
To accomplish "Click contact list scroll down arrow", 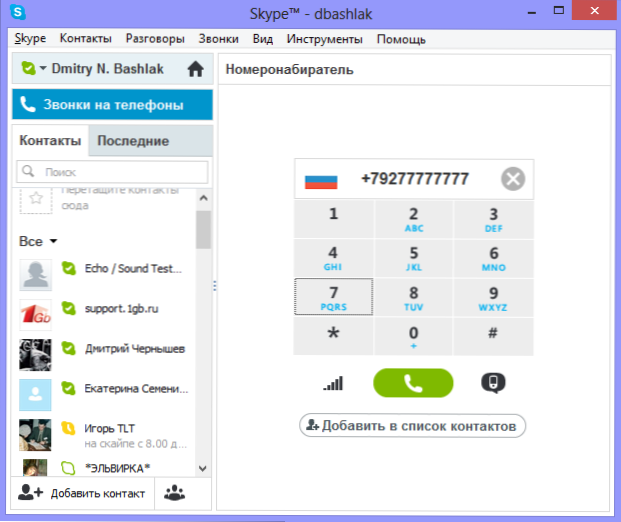I will click(203, 469).
